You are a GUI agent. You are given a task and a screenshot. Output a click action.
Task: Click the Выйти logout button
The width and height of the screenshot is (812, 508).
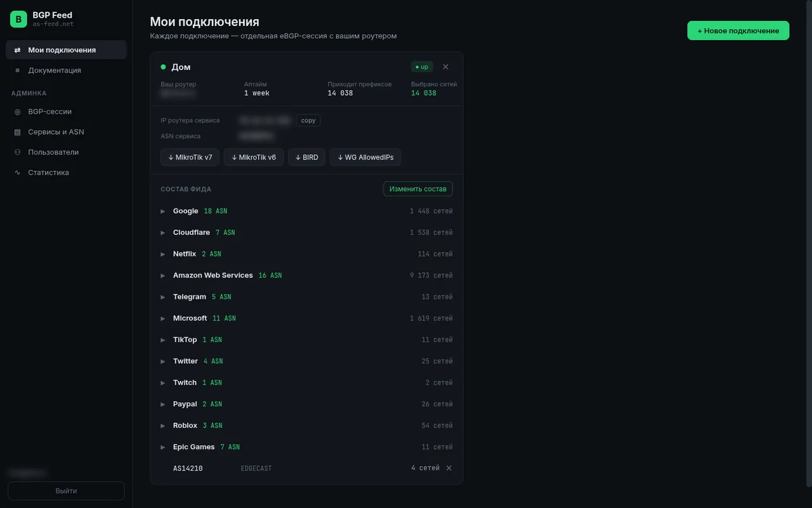[66, 491]
